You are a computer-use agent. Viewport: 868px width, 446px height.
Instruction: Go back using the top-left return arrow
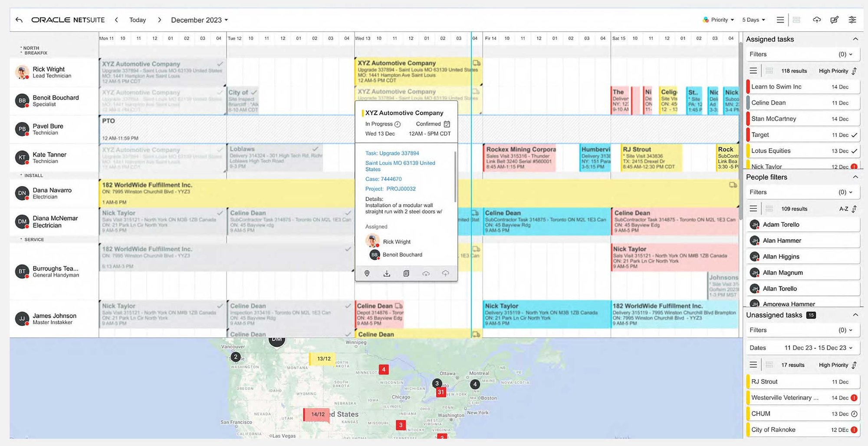tap(19, 20)
